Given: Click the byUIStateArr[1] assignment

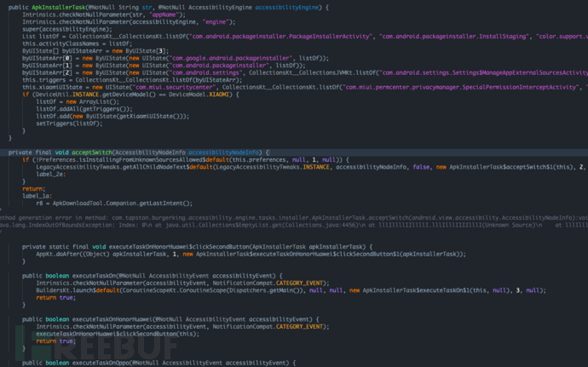Looking at the screenshot, I should 164,66.
